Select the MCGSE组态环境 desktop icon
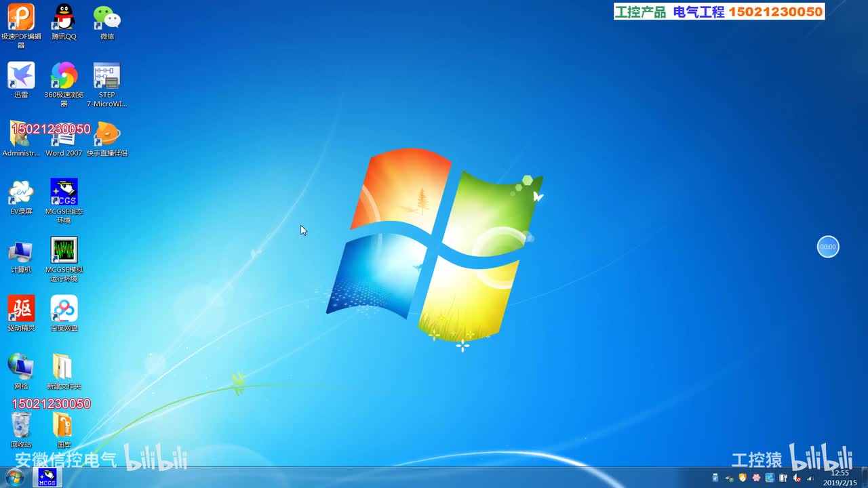868x488 pixels. (x=64, y=201)
